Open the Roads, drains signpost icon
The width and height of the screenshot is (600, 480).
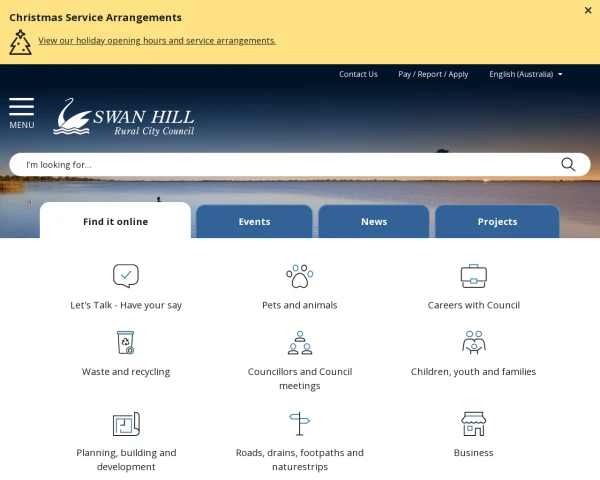[x=299, y=424]
